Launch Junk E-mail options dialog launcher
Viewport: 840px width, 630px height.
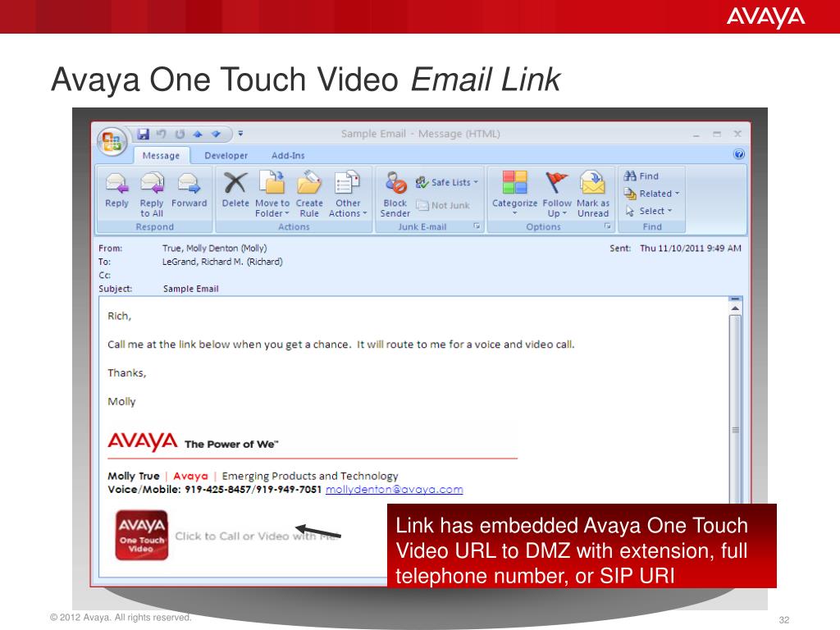coord(477,226)
